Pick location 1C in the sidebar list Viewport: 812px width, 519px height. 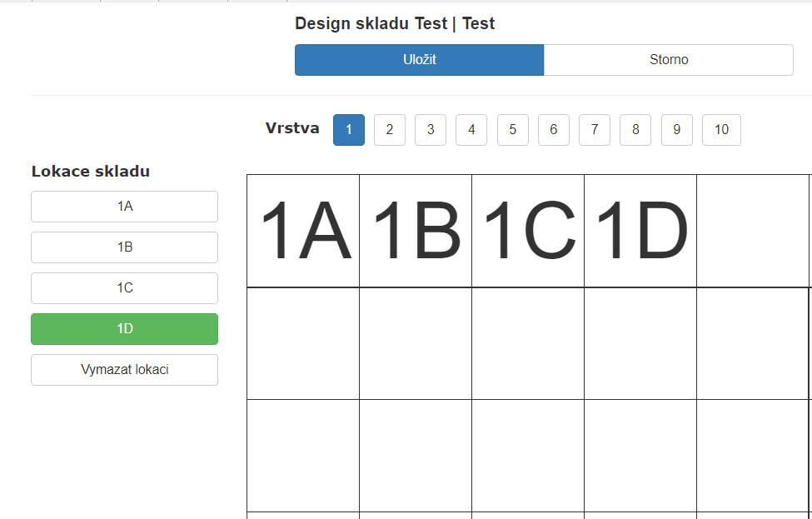[124, 288]
